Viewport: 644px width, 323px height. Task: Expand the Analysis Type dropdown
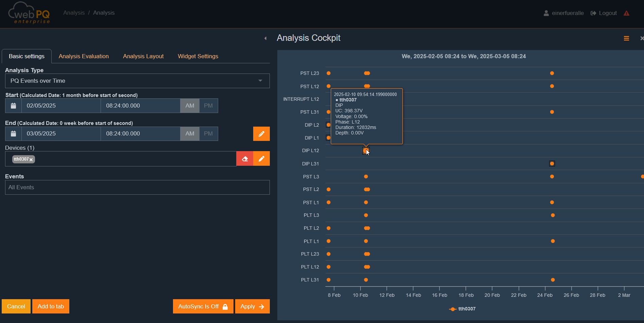[x=137, y=81]
